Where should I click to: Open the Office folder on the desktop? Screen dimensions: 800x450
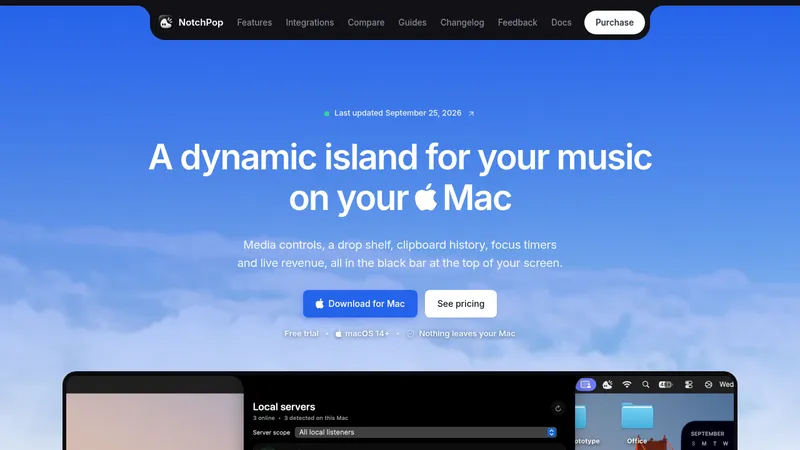click(x=637, y=423)
